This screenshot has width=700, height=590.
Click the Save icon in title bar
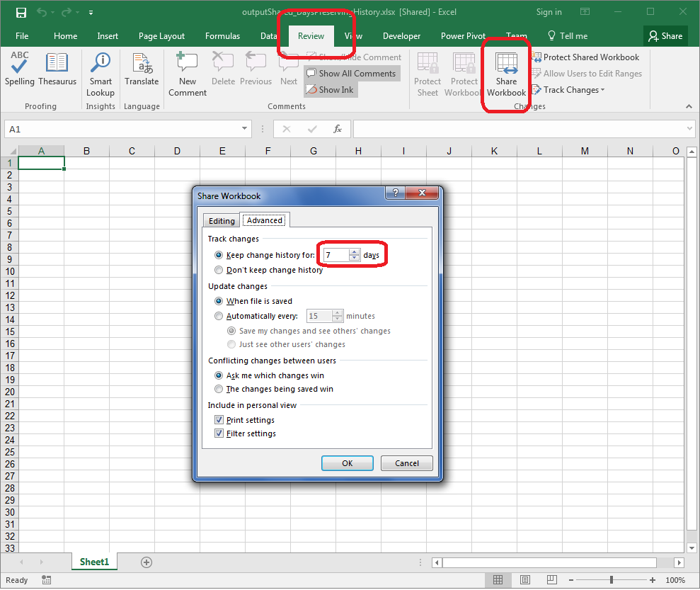tap(21, 12)
